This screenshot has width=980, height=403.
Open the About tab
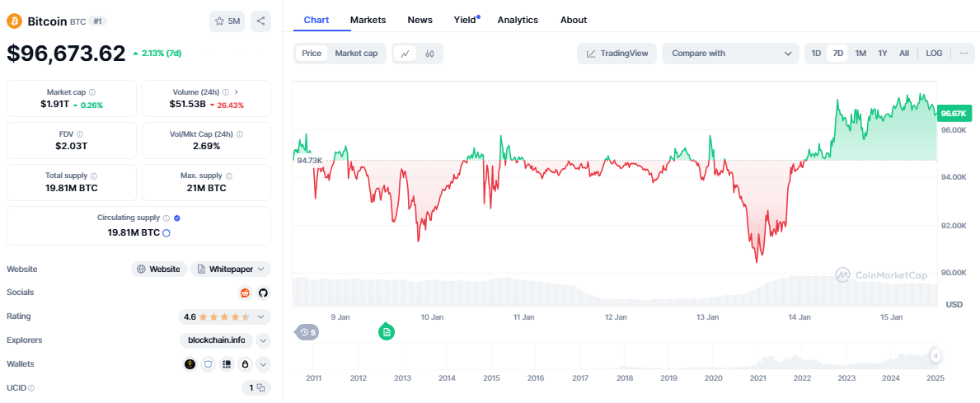click(574, 20)
